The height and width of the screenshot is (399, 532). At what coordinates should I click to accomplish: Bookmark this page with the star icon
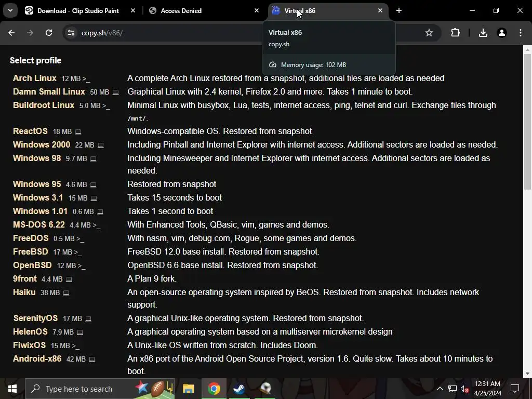tap(429, 33)
